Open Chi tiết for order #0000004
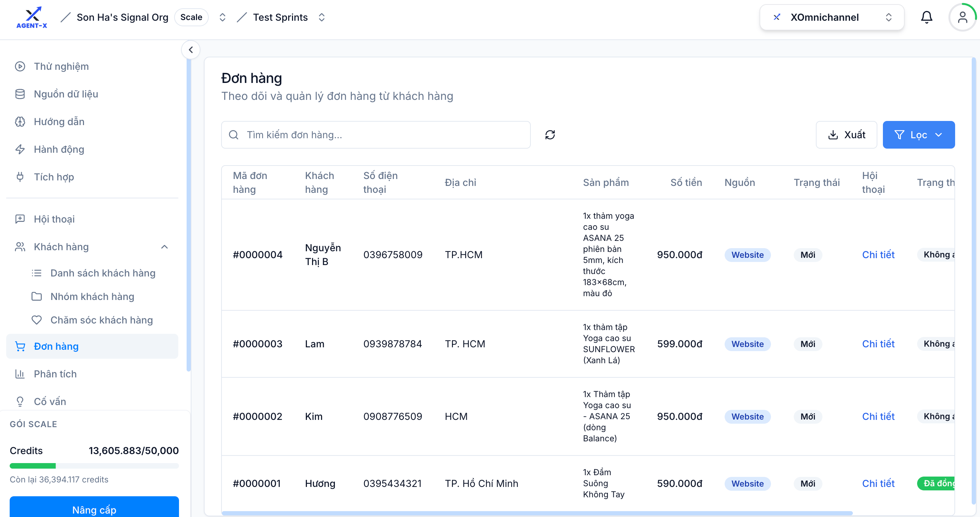 [878, 254]
